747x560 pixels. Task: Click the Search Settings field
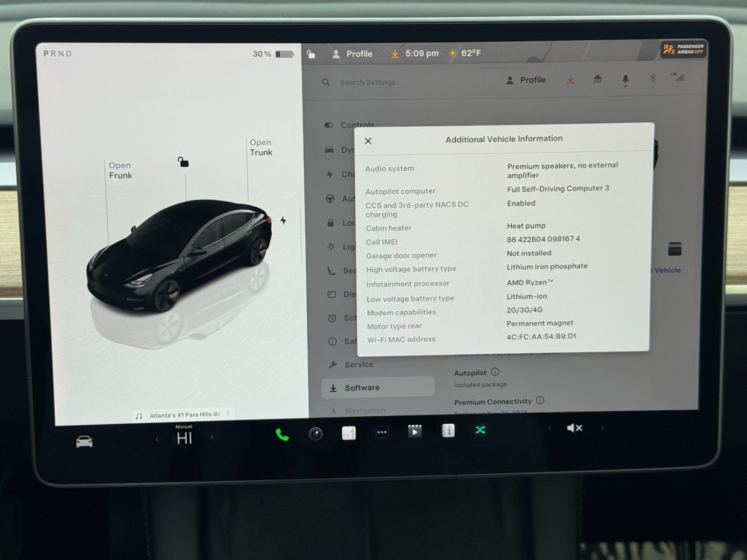pyautogui.click(x=367, y=83)
